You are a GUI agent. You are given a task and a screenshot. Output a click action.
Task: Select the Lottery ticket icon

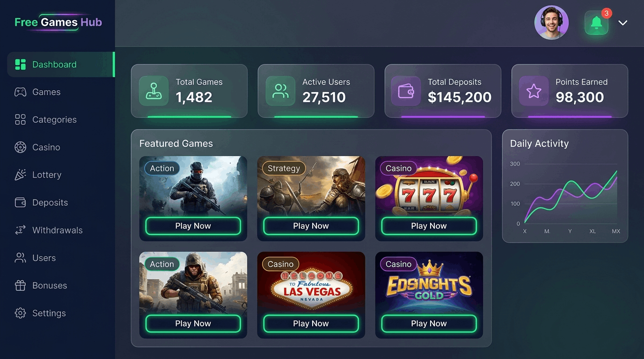tap(21, 174)
